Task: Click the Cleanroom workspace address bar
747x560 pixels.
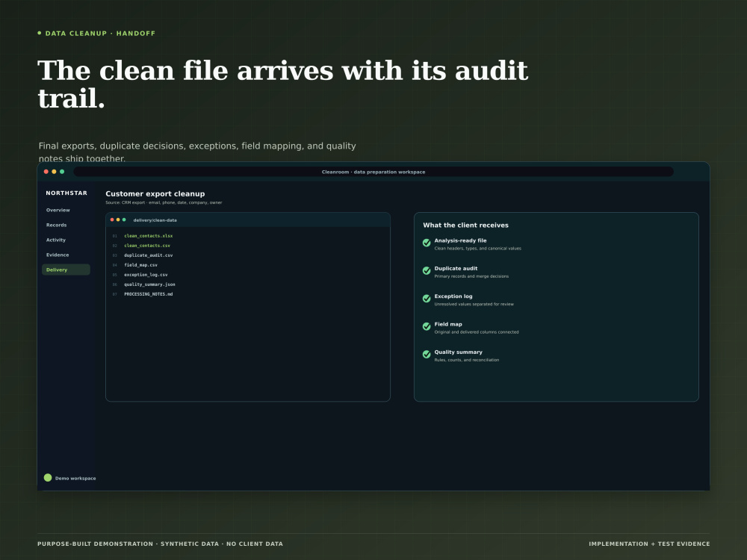Action: click(373, 172)
